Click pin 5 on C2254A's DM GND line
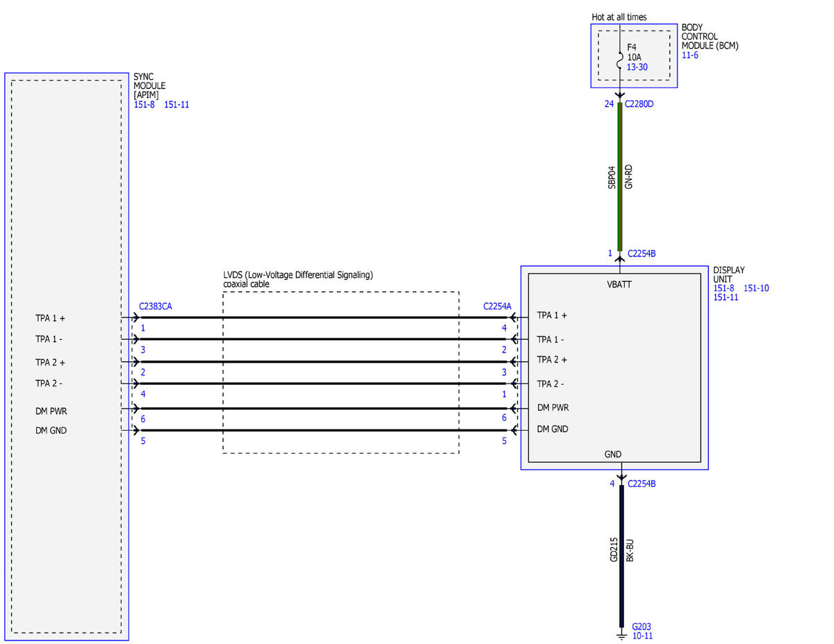 [505, 440]
